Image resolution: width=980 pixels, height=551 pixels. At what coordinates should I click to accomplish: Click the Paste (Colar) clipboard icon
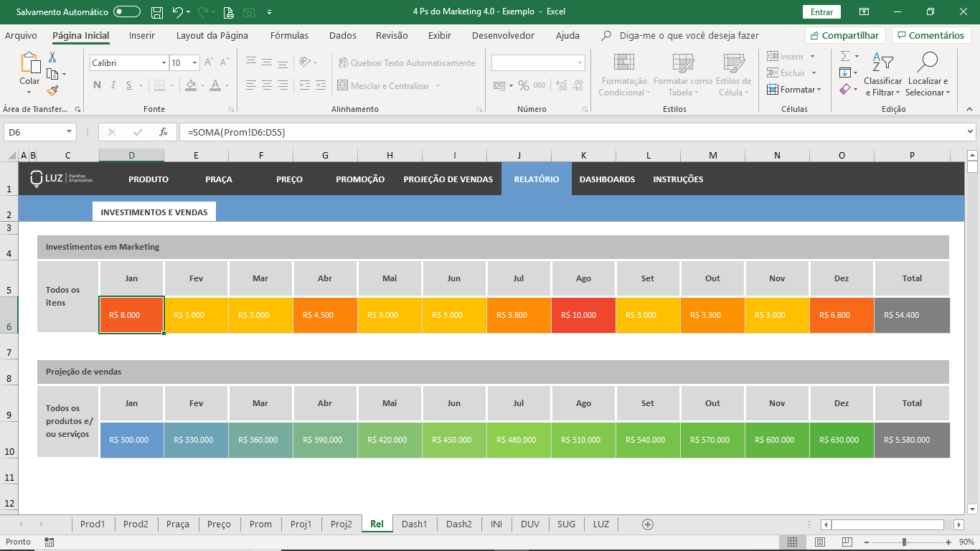tap(29, 63)
